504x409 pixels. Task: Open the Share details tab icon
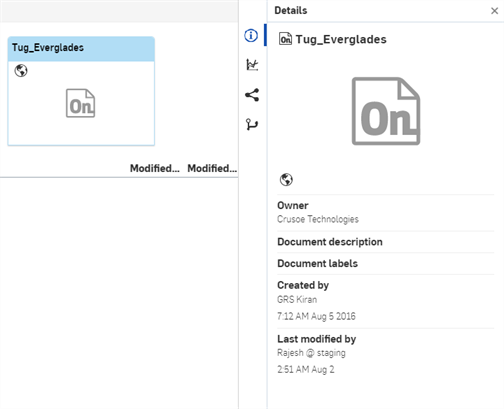tap(252, 95)
